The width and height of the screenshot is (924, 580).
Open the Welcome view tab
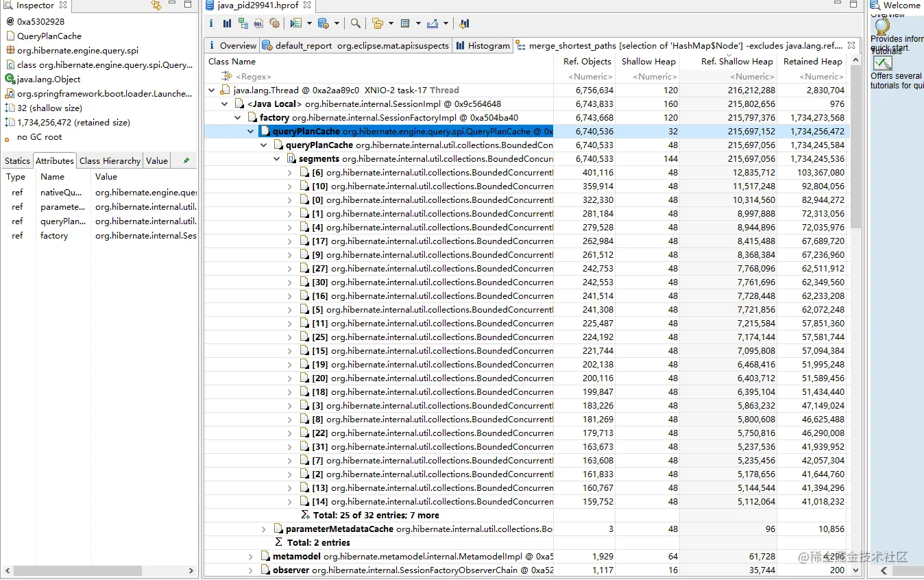(897, 5)
